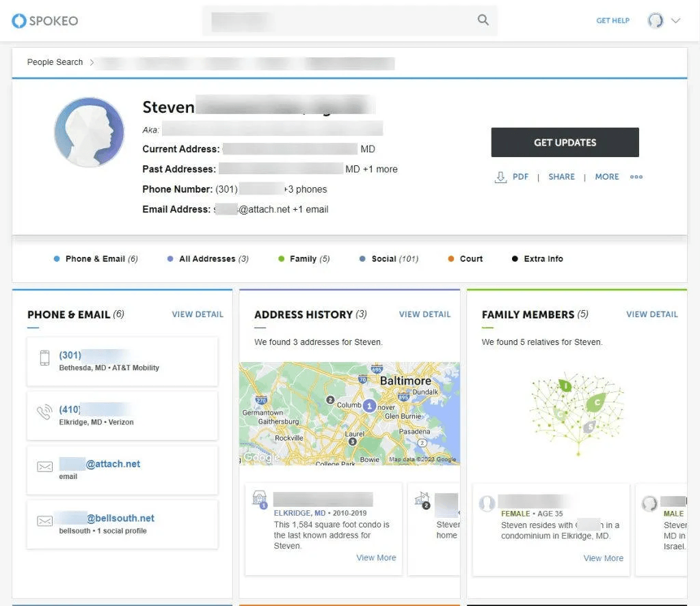Click '+1 more' past addresses text
The image size is (700, 606).
[380, 169]
